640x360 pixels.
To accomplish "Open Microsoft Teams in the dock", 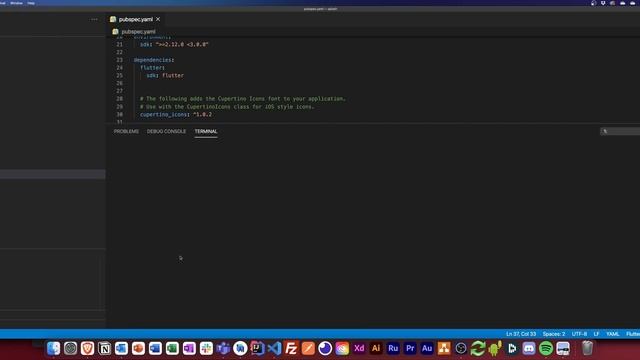I will pyautogui.click(x=223, y=348).
